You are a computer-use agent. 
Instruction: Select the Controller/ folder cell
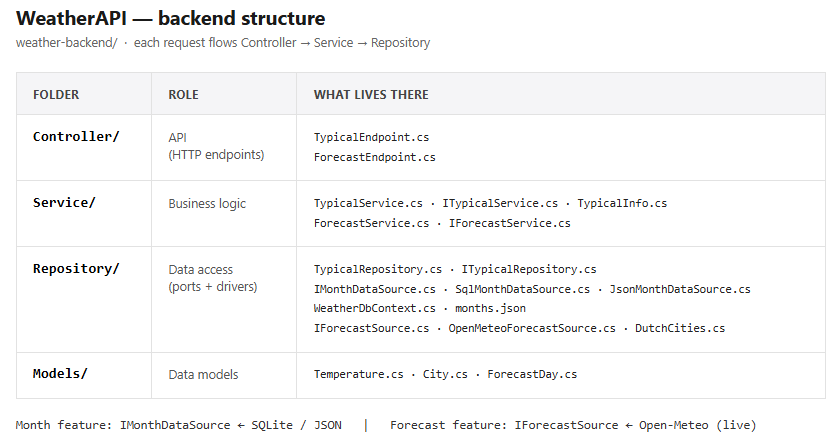tap(84, 147)
